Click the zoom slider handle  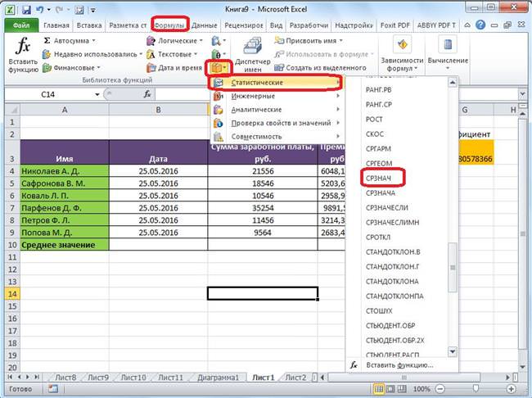(476, 388)
